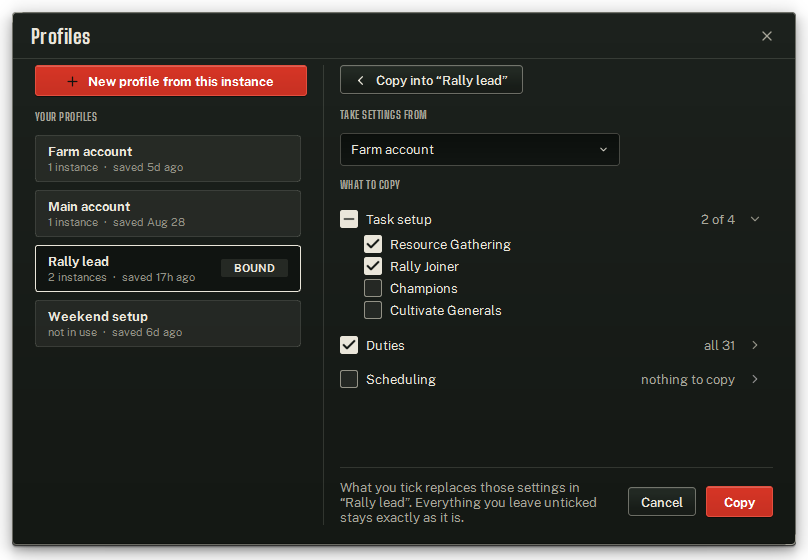Image resolution: width=808 pixels, height=560 pixels.
Task: Collapse the Task setup section chevron
Action: pos(754,219)
